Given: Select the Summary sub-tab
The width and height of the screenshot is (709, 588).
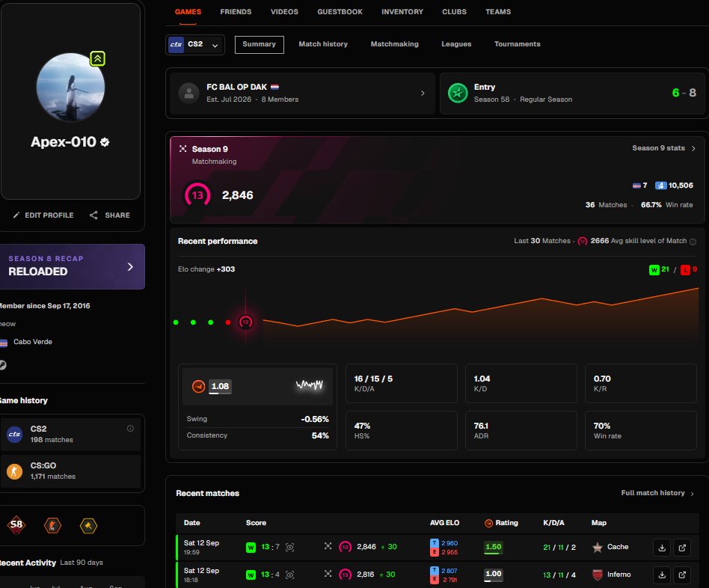Looking at the screenshot, I should pos(259,44).
